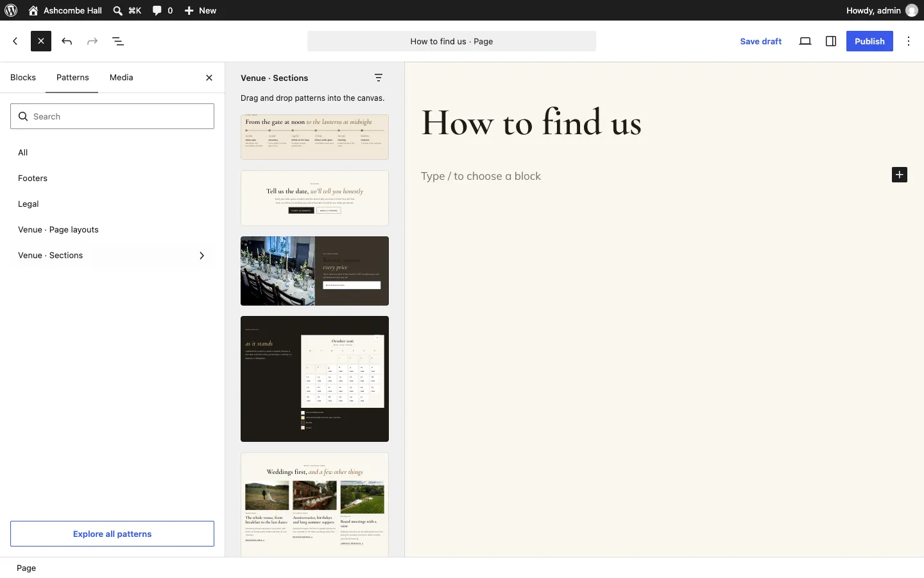Switch to the Blocks tab
This screenshot has height=578, width=924.
point(23,78)
